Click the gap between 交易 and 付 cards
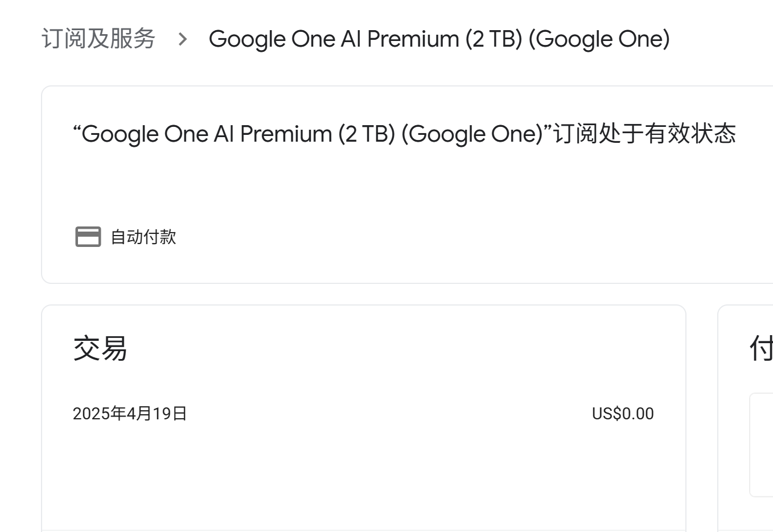The height and width of the screenshot is (532, 773). tap(702, 418)
